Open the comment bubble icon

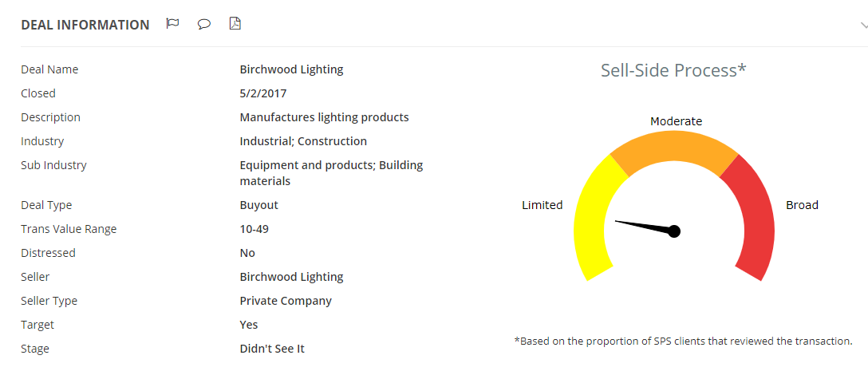pyautogui.click(x=204, y=25)
